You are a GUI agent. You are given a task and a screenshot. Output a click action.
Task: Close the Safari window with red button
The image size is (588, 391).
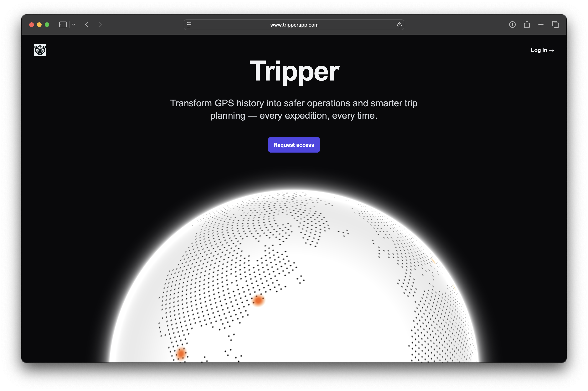(x=32, y=24)
